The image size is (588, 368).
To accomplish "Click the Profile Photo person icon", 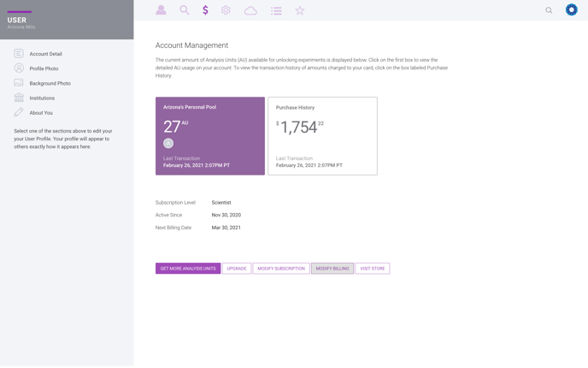I will (19, 68).
